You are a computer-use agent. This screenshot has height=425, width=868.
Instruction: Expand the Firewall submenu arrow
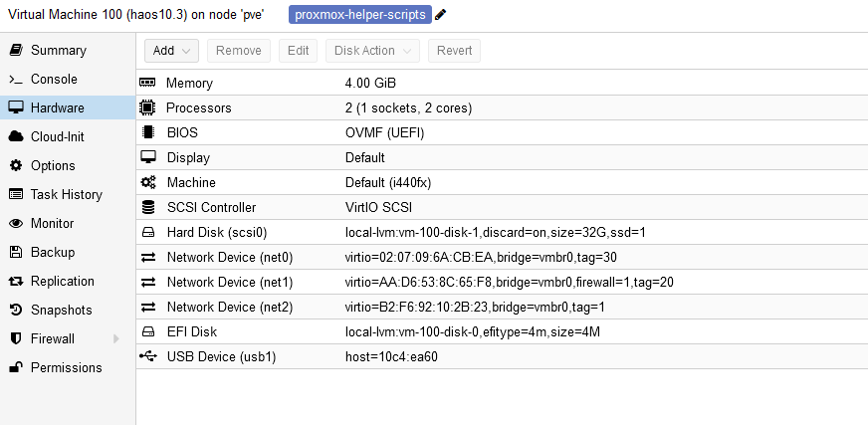(x=116, y=339)
